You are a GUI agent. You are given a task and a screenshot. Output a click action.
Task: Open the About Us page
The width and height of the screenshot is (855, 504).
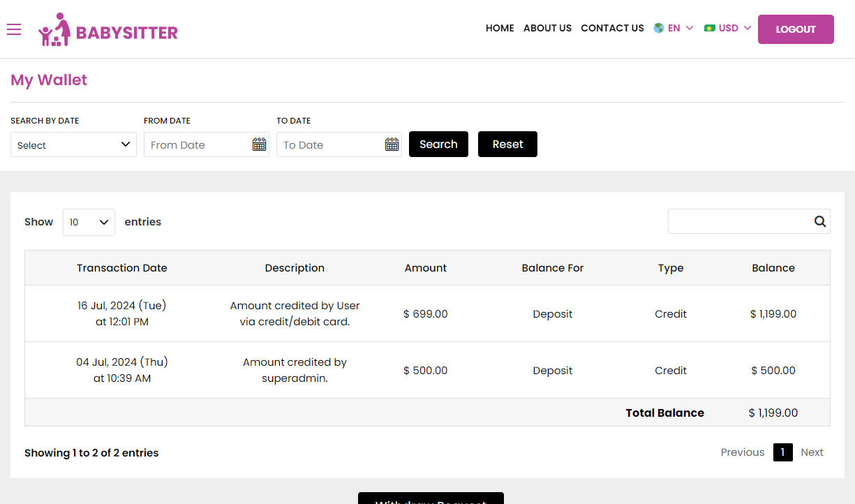point(547,29)
